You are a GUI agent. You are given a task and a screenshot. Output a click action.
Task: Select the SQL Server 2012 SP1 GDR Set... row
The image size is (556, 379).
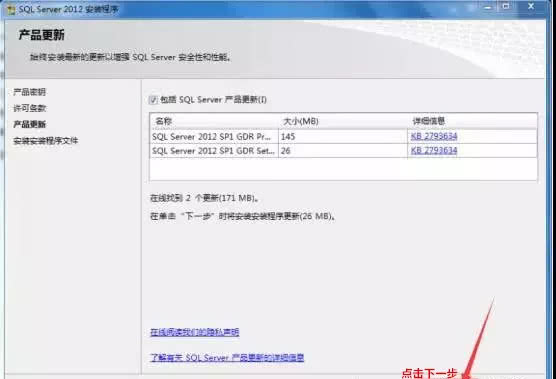343,151
